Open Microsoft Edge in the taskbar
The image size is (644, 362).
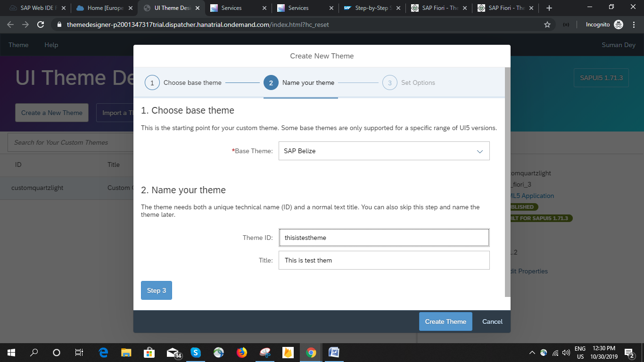pos(103,352)
